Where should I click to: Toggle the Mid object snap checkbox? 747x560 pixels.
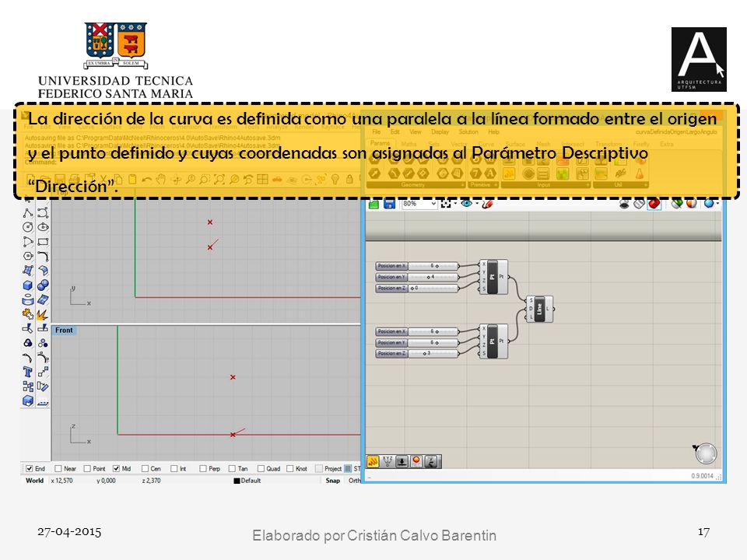(116, 468)
